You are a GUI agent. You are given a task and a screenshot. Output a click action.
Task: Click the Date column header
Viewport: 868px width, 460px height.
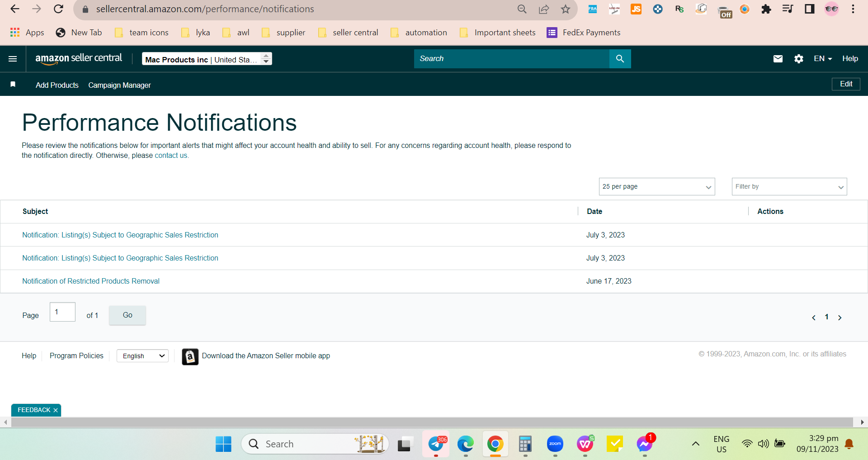pyautogui.click(x=594, y=211)
